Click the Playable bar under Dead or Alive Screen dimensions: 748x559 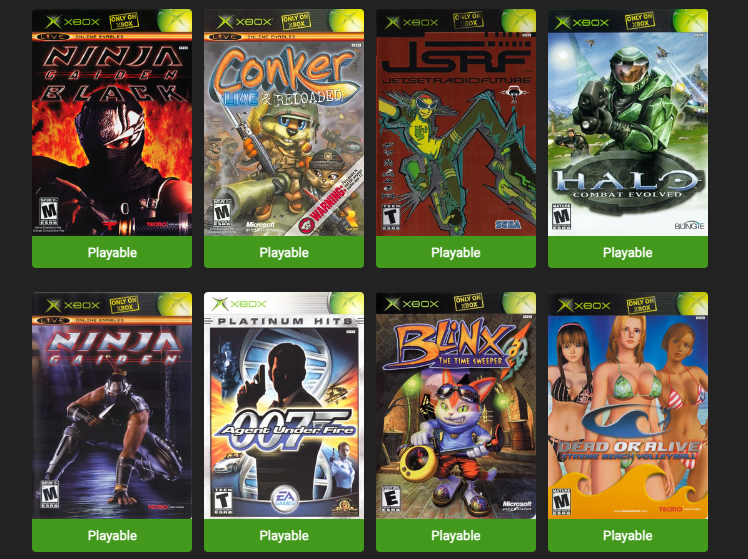tap(628, 535)
